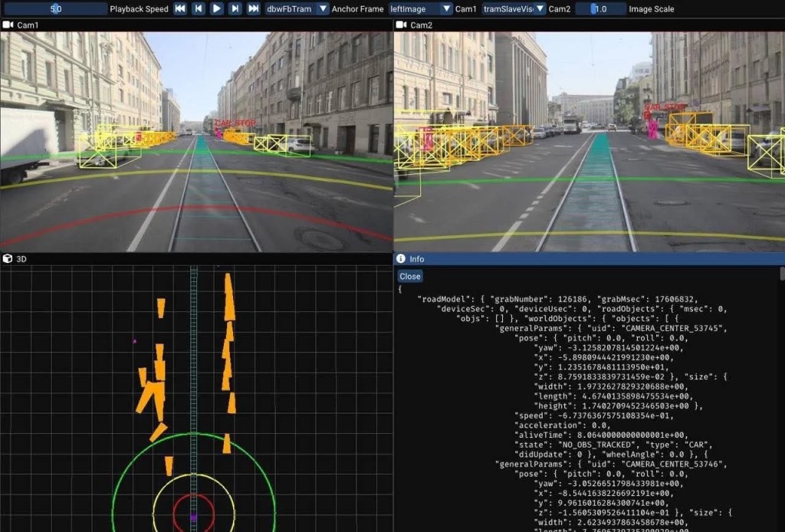The width and height of the screenshot is (785, 532).
Task: Step forward one frame
Action: click(x=235, y=8)
